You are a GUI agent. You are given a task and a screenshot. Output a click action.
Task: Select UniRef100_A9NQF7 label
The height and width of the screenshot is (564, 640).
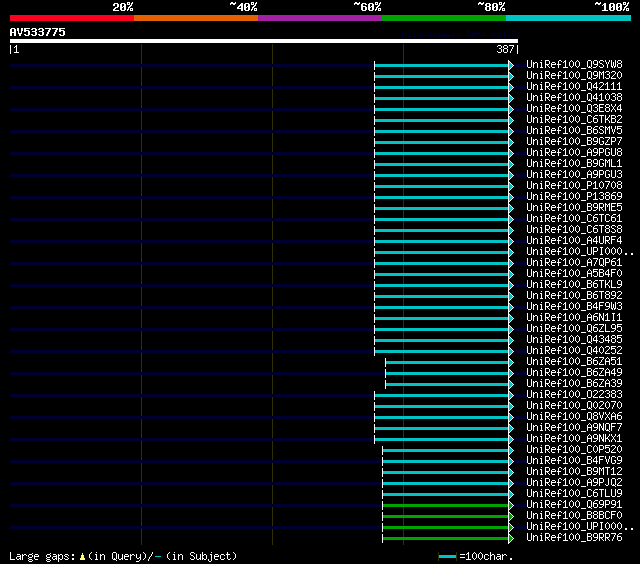pyautogui.click(x=574, y=428)
